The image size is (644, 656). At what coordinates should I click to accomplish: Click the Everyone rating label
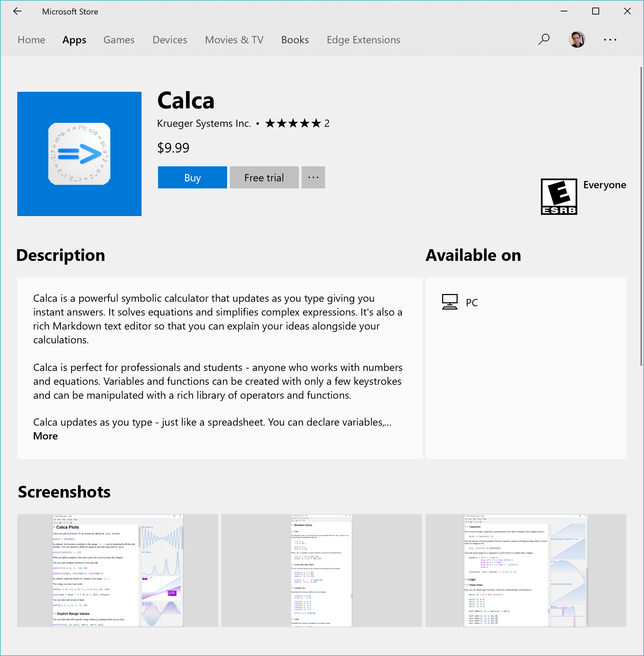[x=605, y=185]
